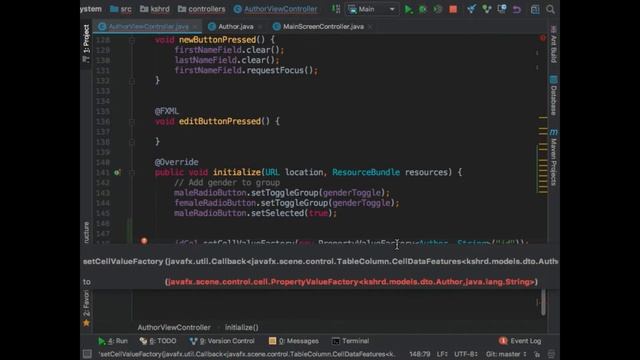Click the AuthorViewController editor breadcrumb at bottom
This screenshot has height=360, width=640.
(174, 327)
